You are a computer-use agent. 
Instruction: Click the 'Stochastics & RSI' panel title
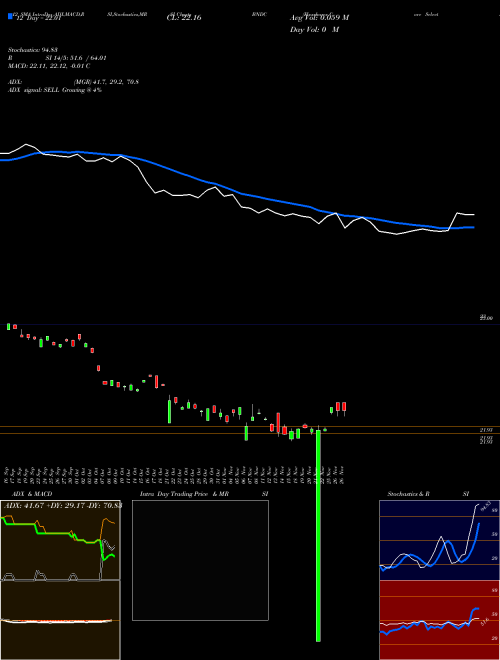(428, 494)
